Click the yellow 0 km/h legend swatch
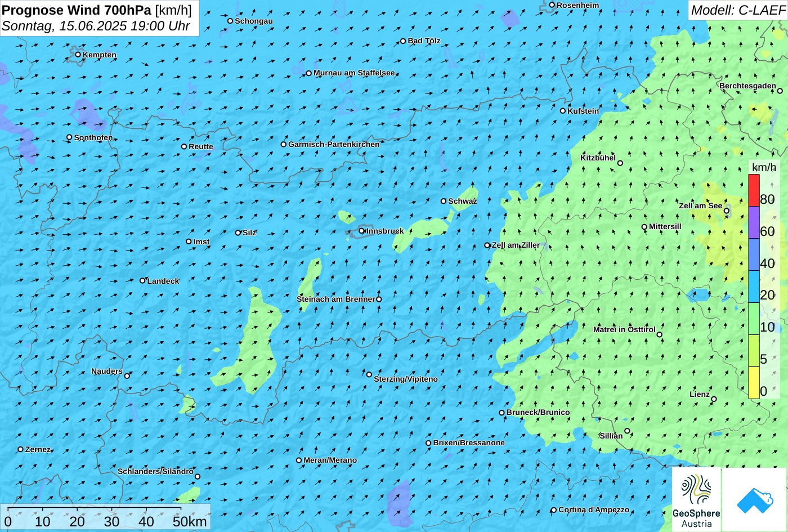 coord(754,383)
